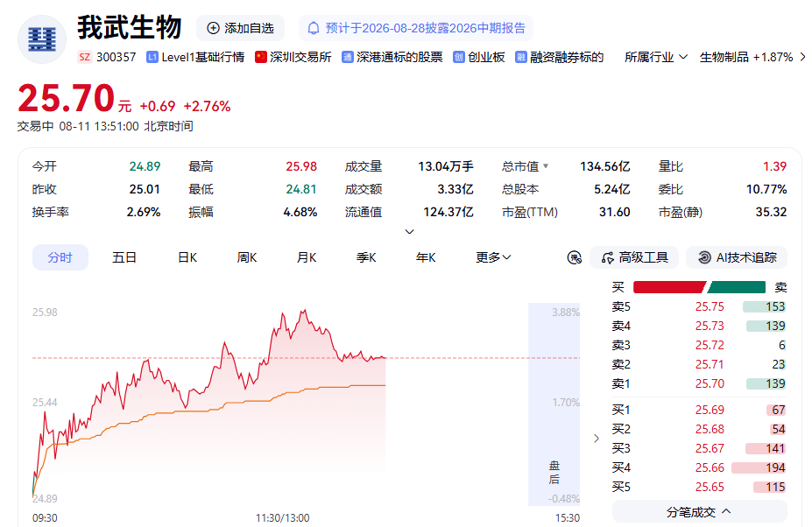Add stock to watchlist with 添加自选

coord(240,28)
